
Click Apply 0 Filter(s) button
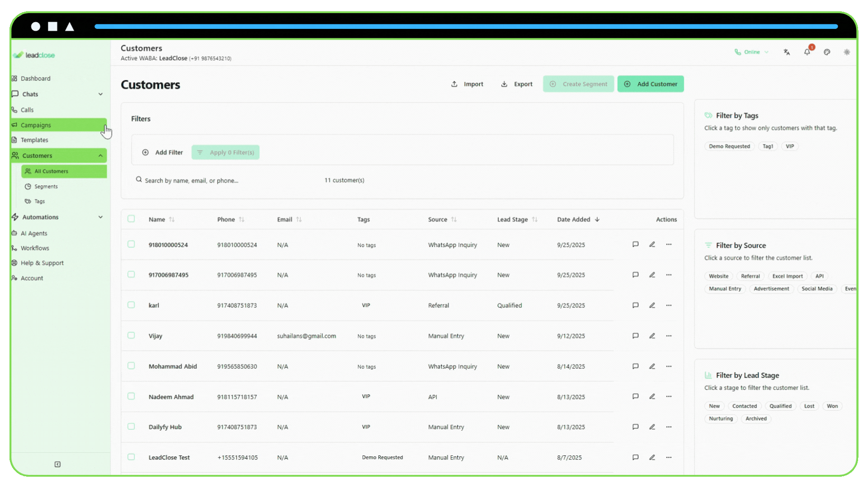(226, 152)
